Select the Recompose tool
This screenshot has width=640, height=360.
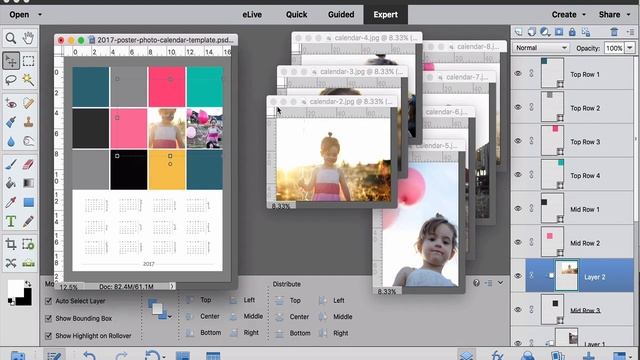click(x=28, y=244)
